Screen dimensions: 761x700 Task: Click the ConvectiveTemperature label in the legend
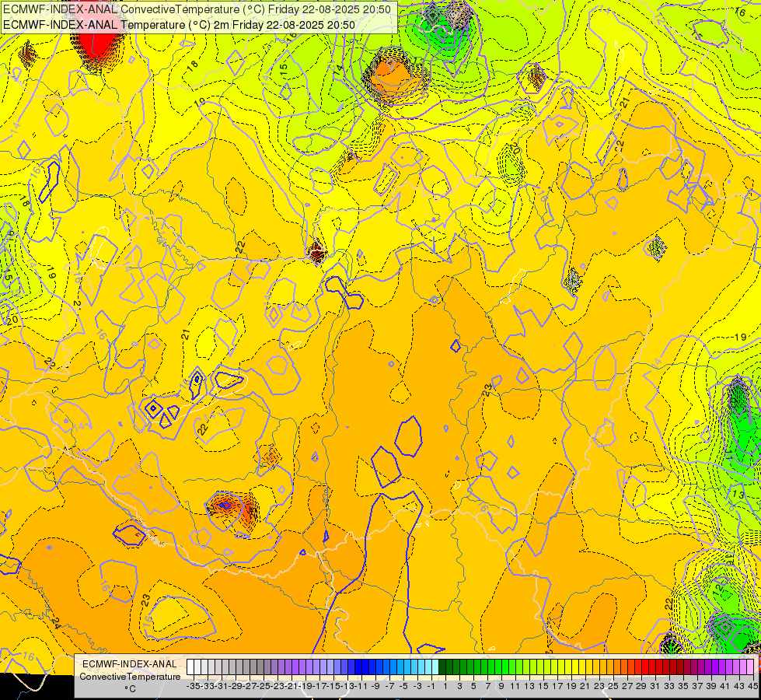click(x=130, y=676)
